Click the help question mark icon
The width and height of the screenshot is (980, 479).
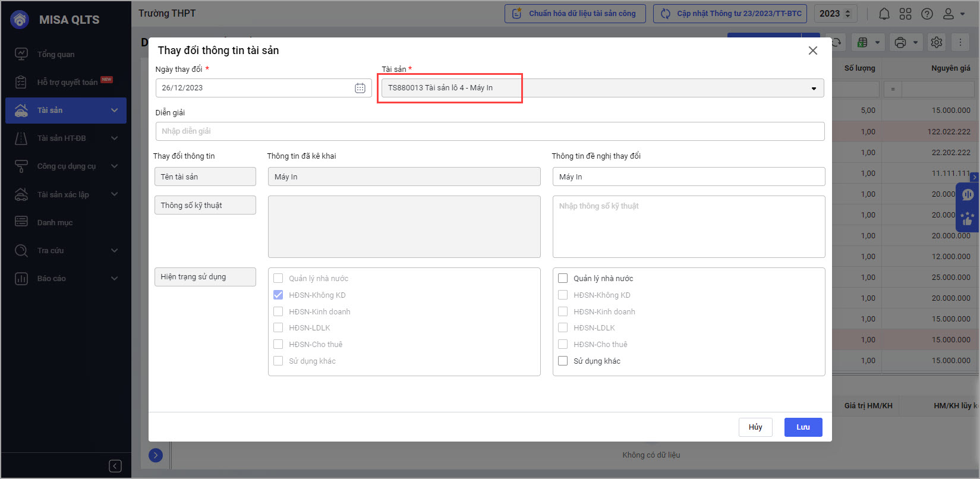point(927,14)
